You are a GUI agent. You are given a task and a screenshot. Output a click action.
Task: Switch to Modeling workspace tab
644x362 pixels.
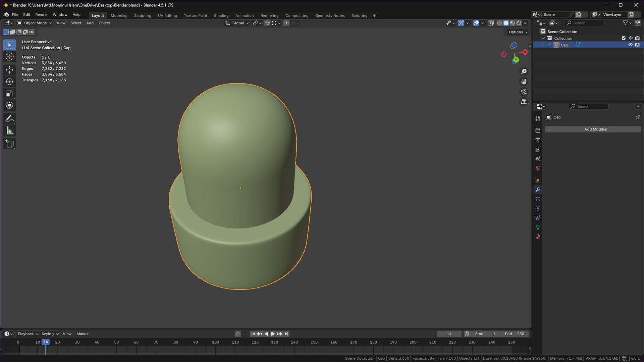click(119, 15)
